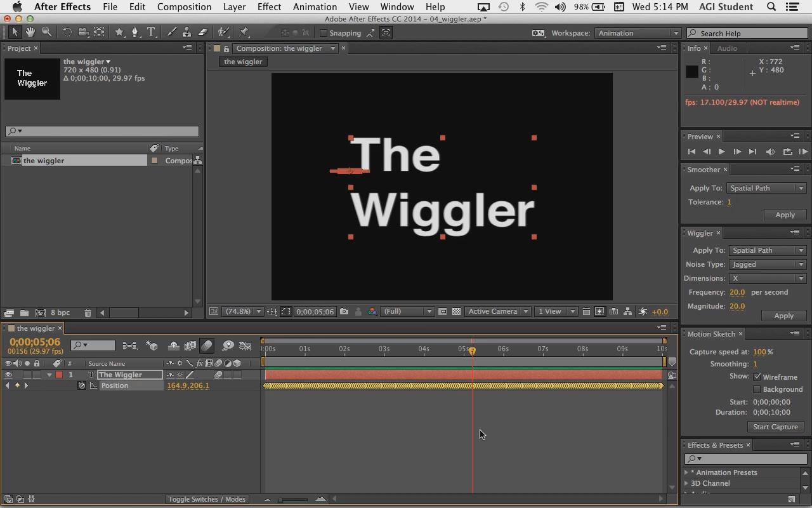Play the preview with play button
Image resolution: width=812 pixels, height=508 pixels.
click(721, 152)
